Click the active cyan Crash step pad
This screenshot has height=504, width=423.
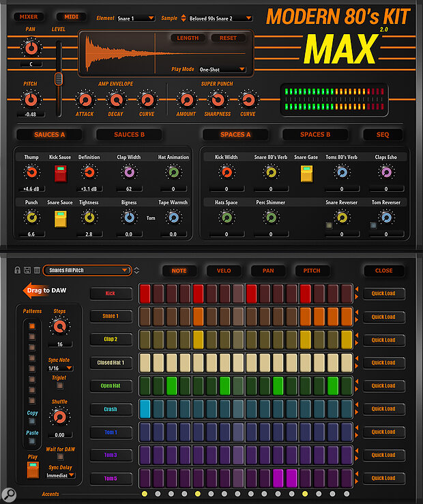145,409
